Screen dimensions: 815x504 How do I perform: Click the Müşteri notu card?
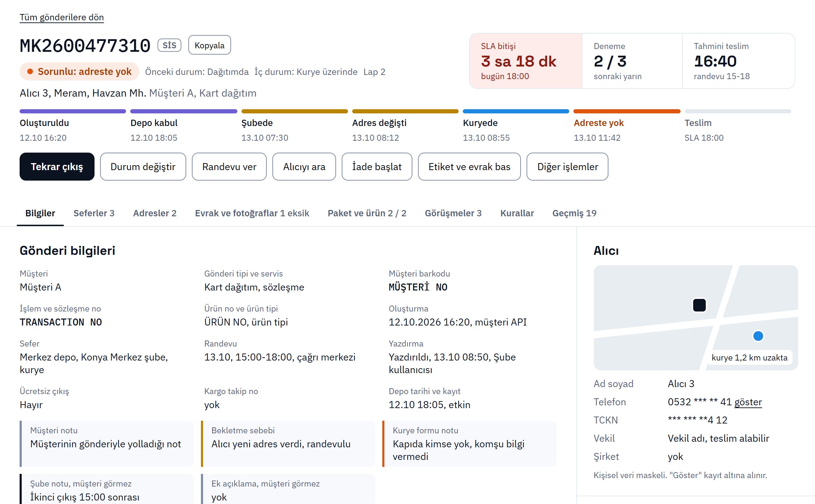[107, 444]
